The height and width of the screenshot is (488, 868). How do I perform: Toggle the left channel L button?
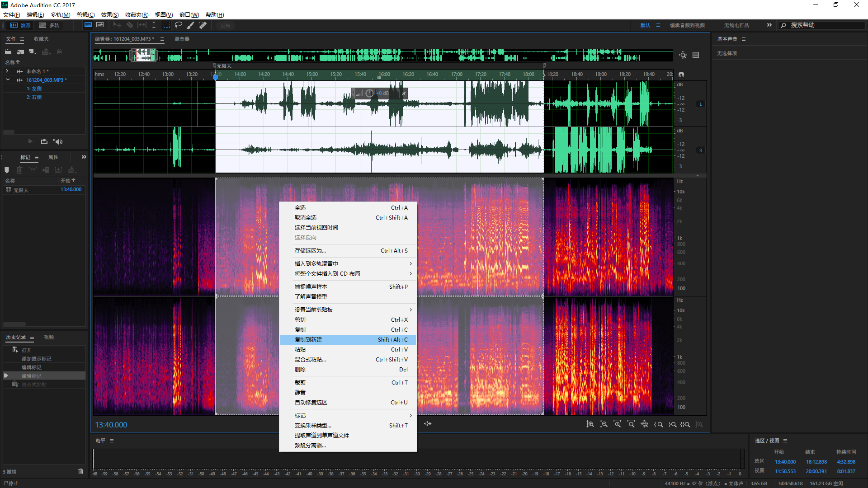tap(701, 104)
